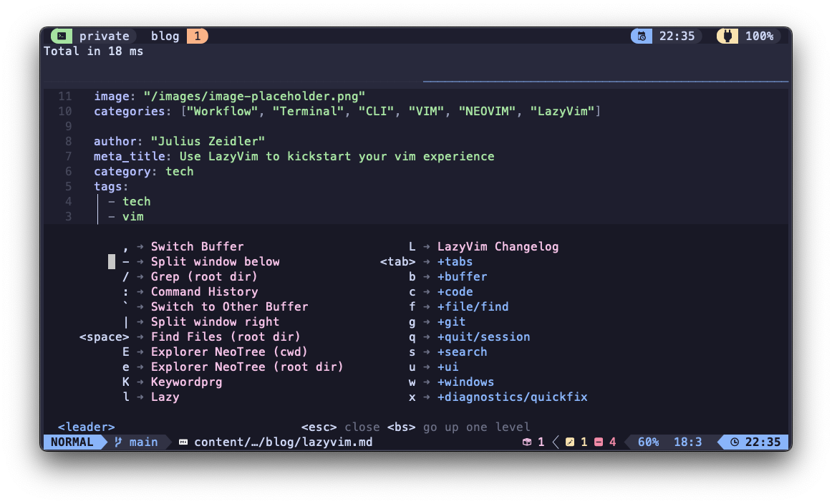Click the package icon in statusline
Viewport: 832px width, 504px height.
pyautogui.click(x=527, y=442)
